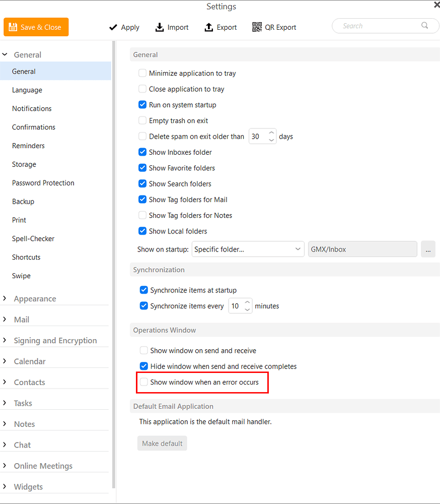
Task: Select the Import download icon
Action: [158, 27]
